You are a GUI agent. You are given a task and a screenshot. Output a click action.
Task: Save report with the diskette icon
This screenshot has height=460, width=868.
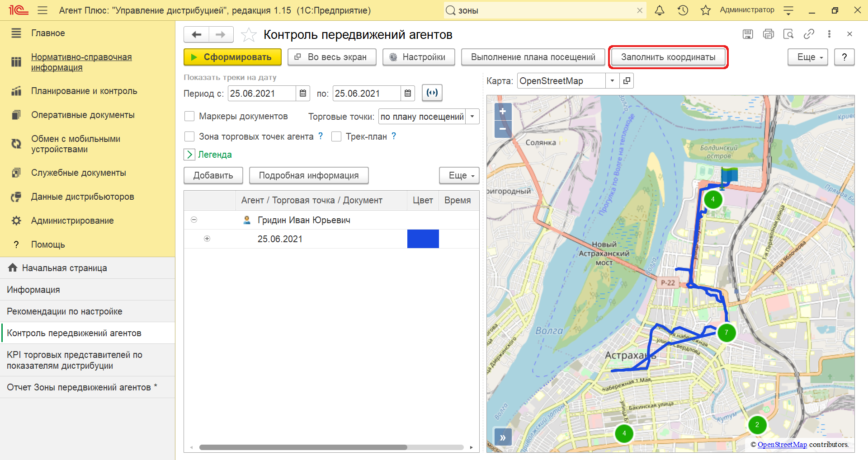pyautogui.click(x=748, y=34)
